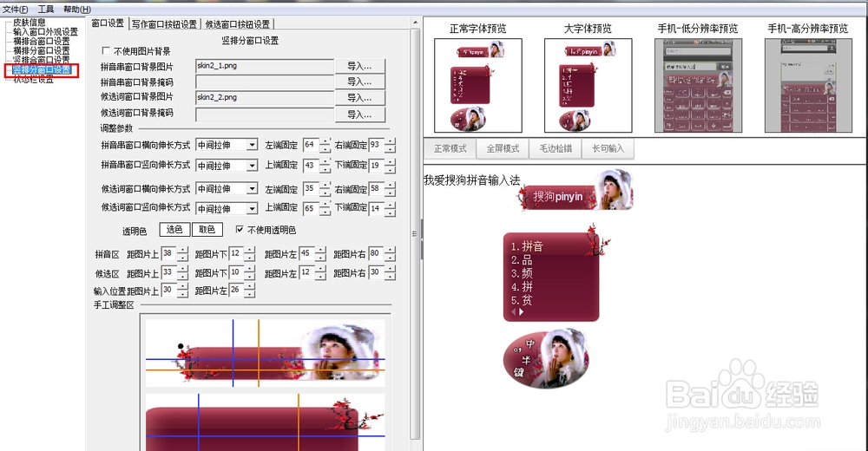868x451 pixels.
Task: Select 竖排合窗口设置 in the tree
Action: click(x=42, y=60)
